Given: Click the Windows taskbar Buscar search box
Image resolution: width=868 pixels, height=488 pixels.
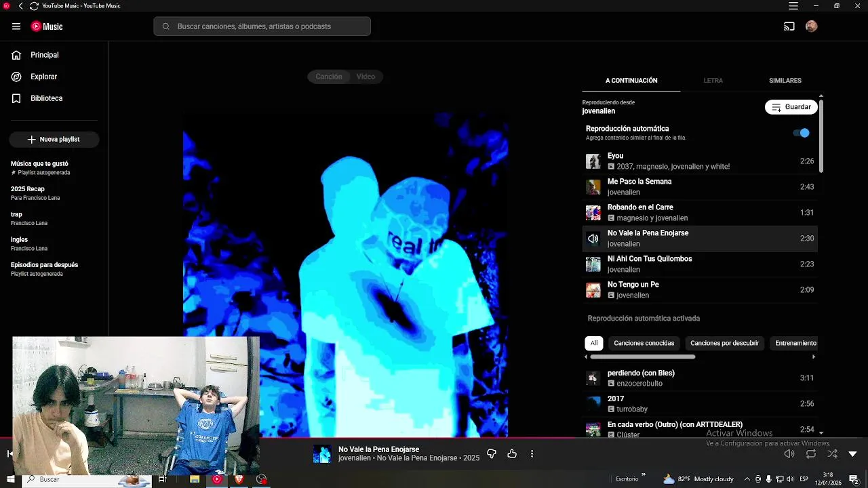Looking at the screenshot, I should (88, 479).
